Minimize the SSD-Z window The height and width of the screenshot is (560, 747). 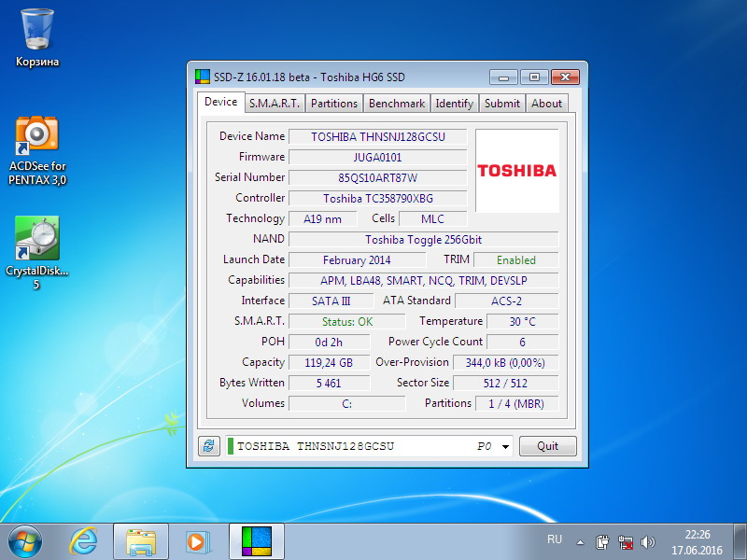click(503, 77)
